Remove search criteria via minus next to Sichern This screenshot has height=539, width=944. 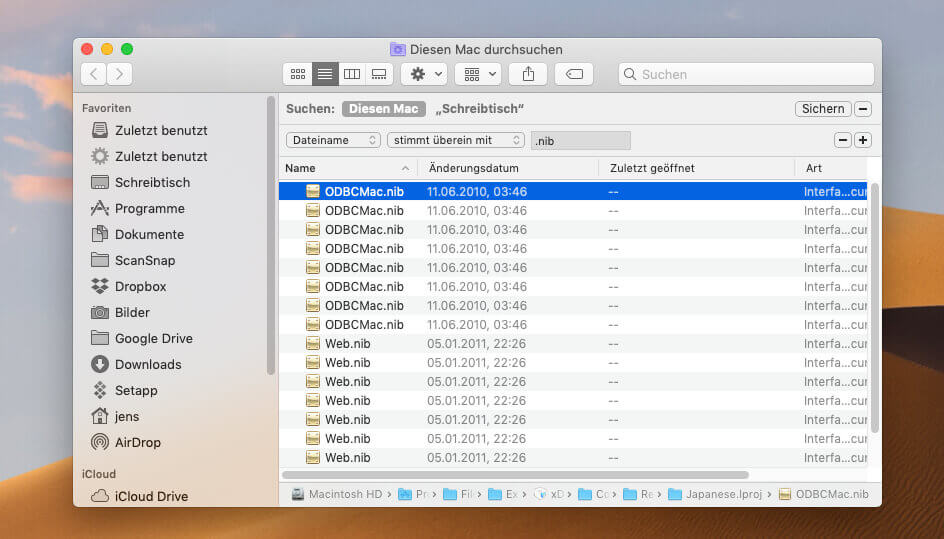coord(863,109)
